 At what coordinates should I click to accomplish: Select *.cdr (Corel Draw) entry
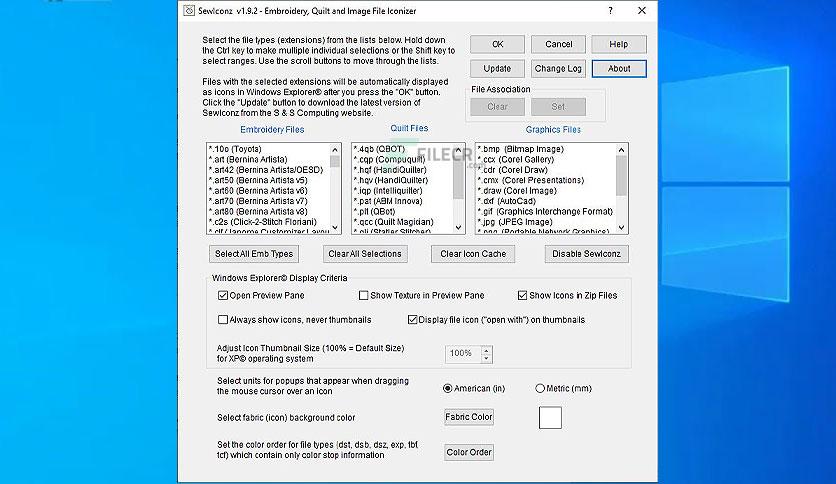click(545, 170)
